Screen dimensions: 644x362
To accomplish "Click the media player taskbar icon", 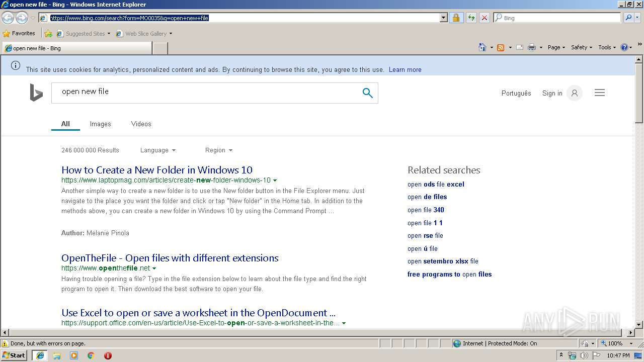I will (x=74, y=355).
